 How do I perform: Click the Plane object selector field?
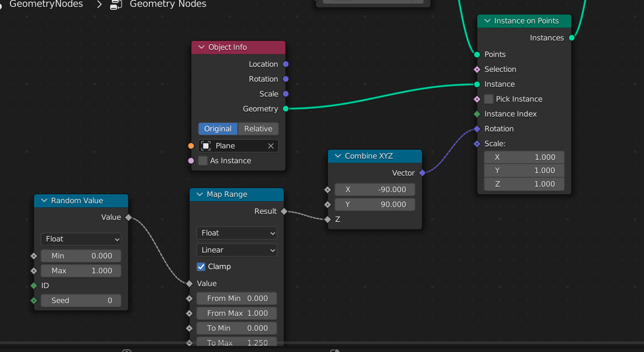[238, 146]
